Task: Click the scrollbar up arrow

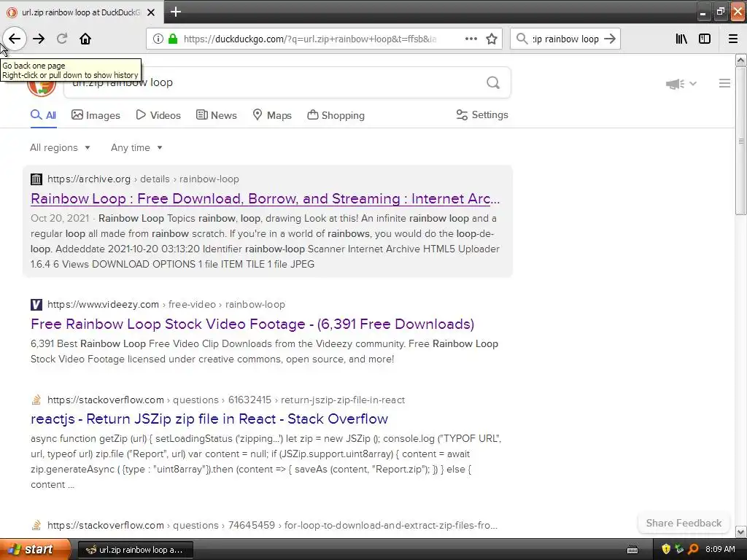Action: 741,60
